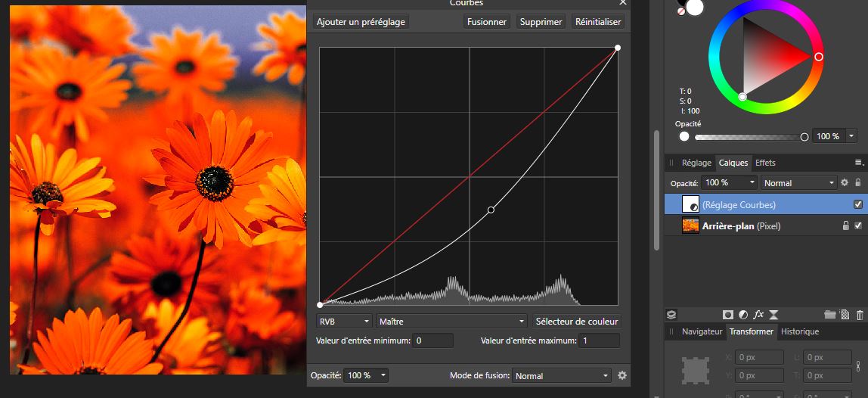Open colour panel opacity percentage dropdown
This screenshot has width=868, height=398.
point(851,135)
